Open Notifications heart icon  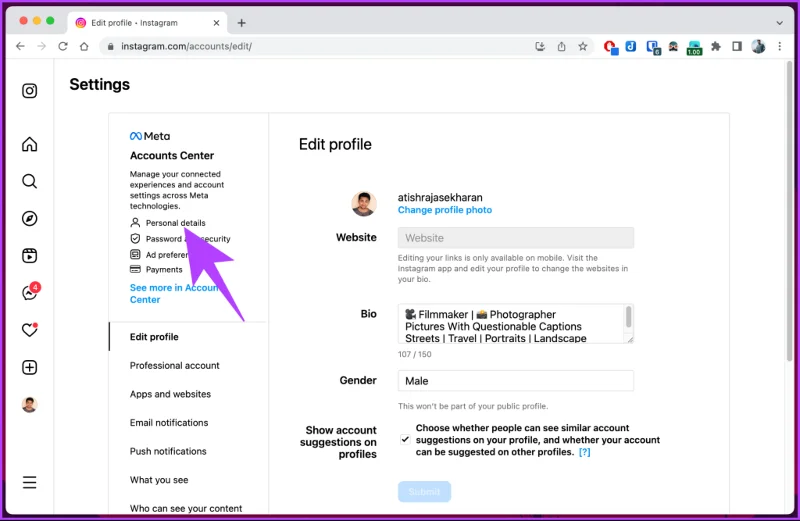pos(30,330)
